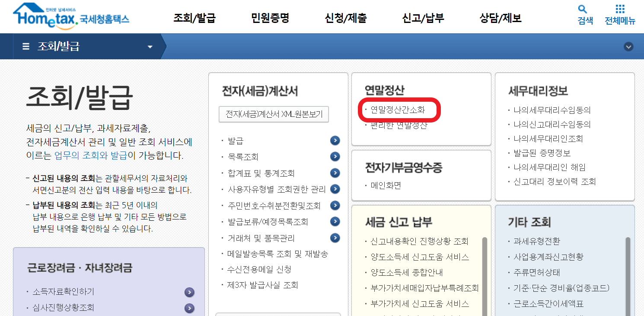Screen dimensions: 644x316
Task: Open 기준·단순 경비율(업종코드) link
Action: [561, 288]
